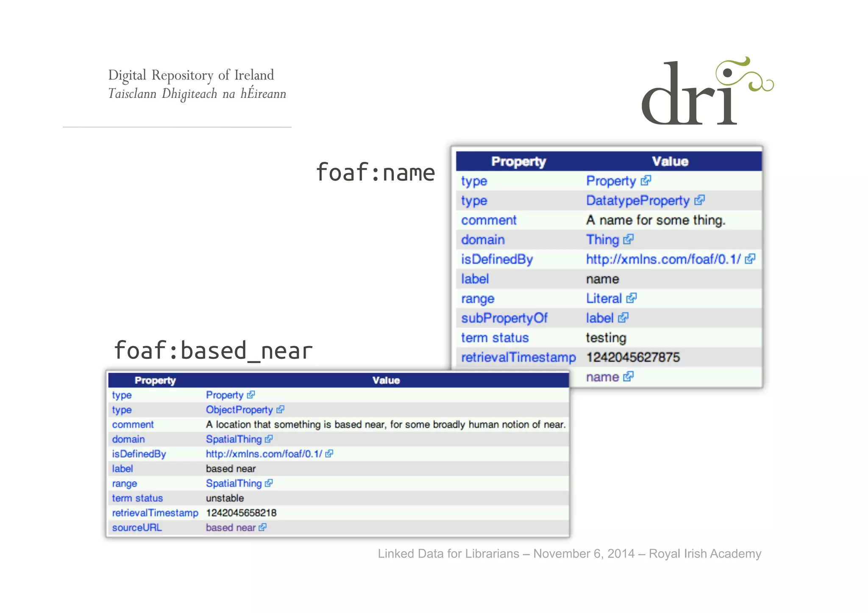Click range property in based_near table
The width and height of the screenshot is (868, 613).
tap(125, 484)
